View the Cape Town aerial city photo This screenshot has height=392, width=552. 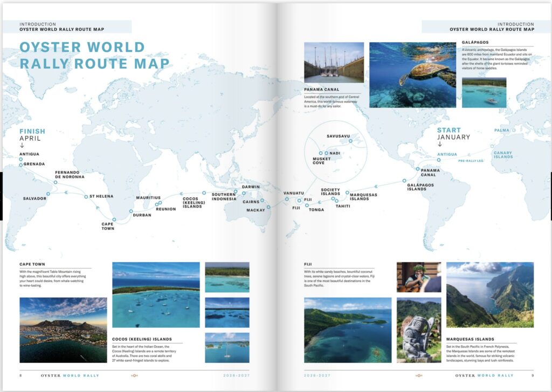[x=63, y=329]
